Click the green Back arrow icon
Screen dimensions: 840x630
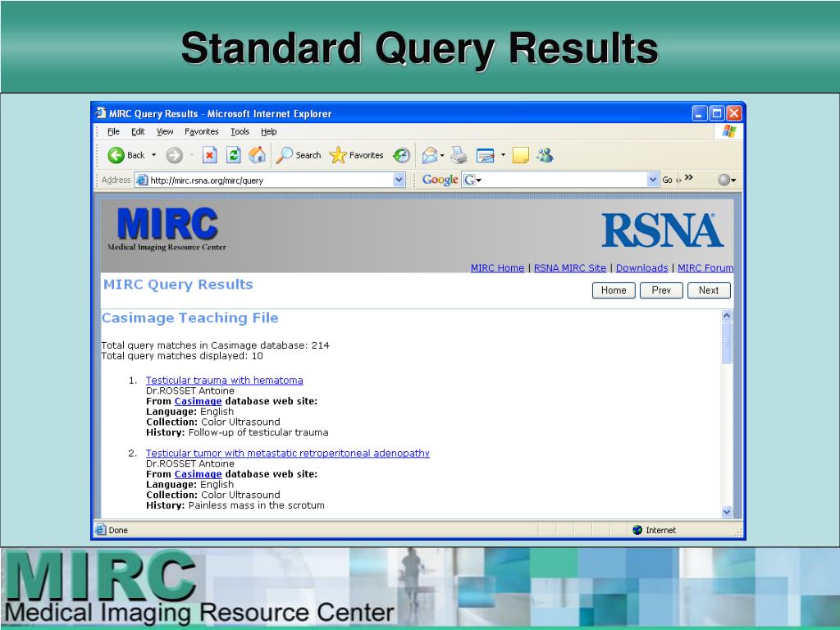point(116,155)
